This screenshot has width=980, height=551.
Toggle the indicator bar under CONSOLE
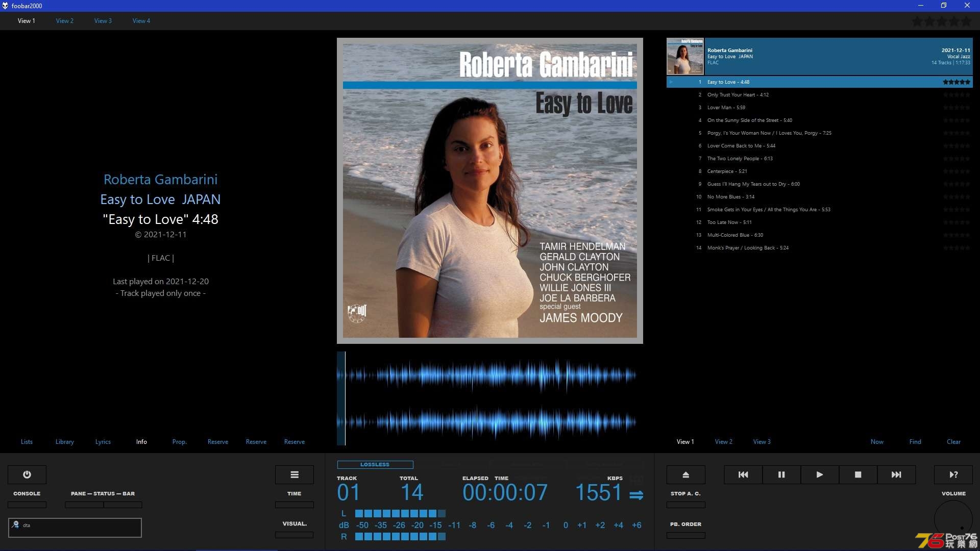[x=27, y=505]
